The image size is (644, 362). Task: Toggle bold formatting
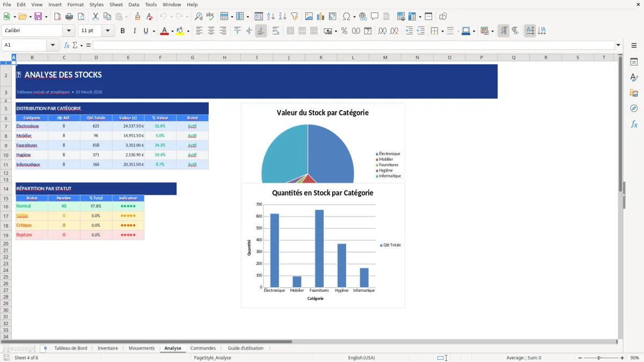122,31
